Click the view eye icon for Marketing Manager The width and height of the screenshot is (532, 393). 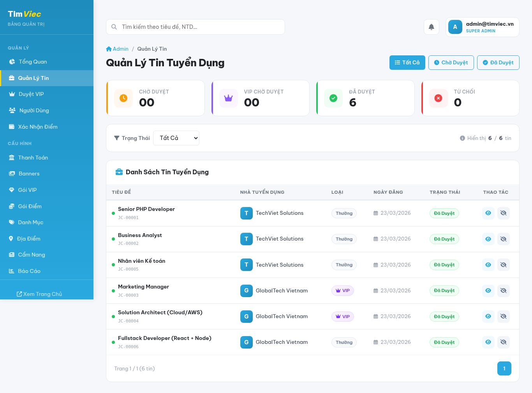click(x=488, y=290)
